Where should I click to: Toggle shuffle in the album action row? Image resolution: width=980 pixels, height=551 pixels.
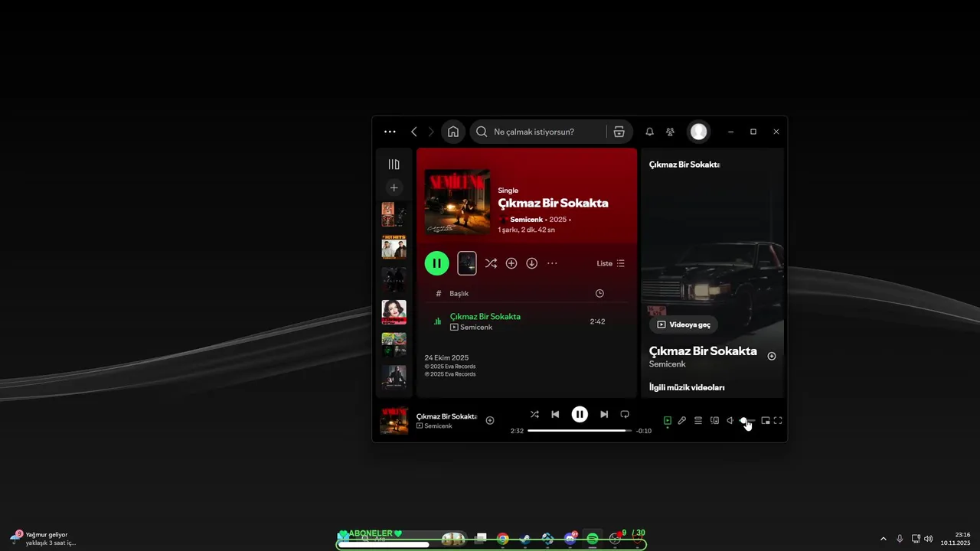pos(491,263)
